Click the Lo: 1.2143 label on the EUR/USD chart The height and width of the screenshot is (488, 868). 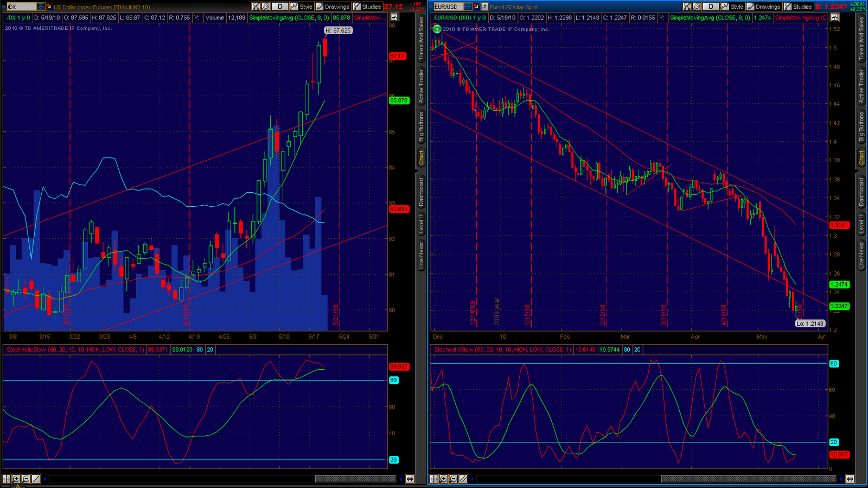[810, 324]
